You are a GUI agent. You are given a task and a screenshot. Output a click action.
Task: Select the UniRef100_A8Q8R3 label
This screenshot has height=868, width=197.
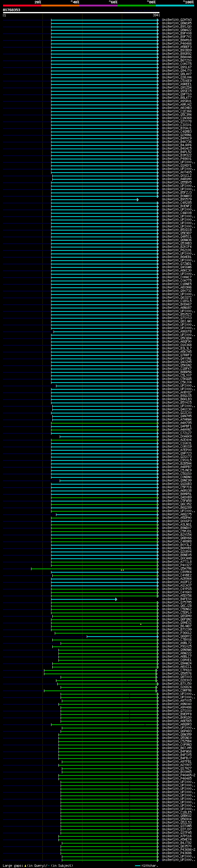(177, 724)
